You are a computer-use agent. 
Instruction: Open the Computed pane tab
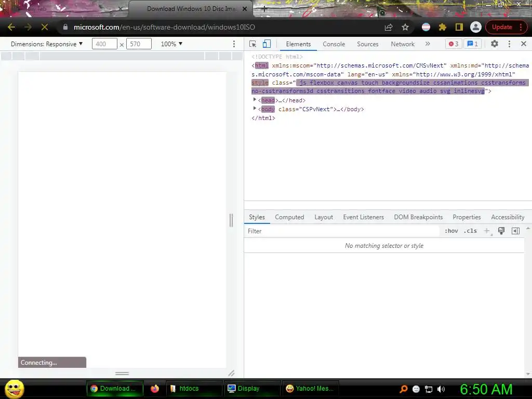click(x=289, y=217)
